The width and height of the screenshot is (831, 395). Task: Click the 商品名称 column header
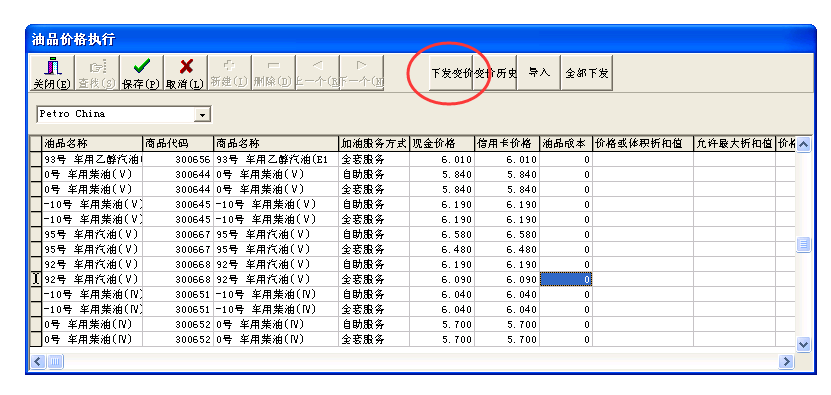click(276, 144)
